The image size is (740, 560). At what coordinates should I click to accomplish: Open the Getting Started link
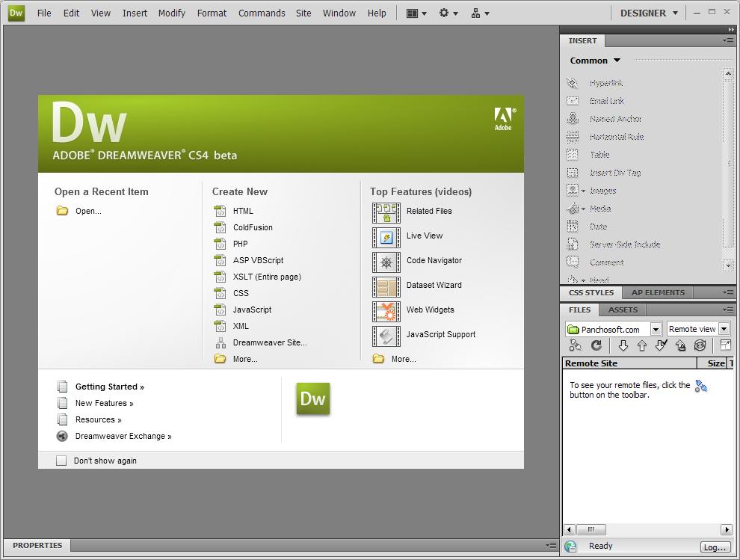pos(109,387)
